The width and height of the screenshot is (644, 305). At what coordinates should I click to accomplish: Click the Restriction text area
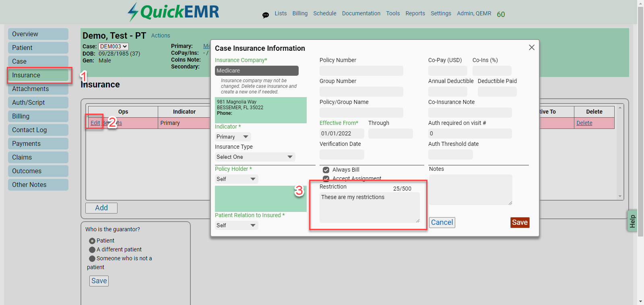coord(369,207)
